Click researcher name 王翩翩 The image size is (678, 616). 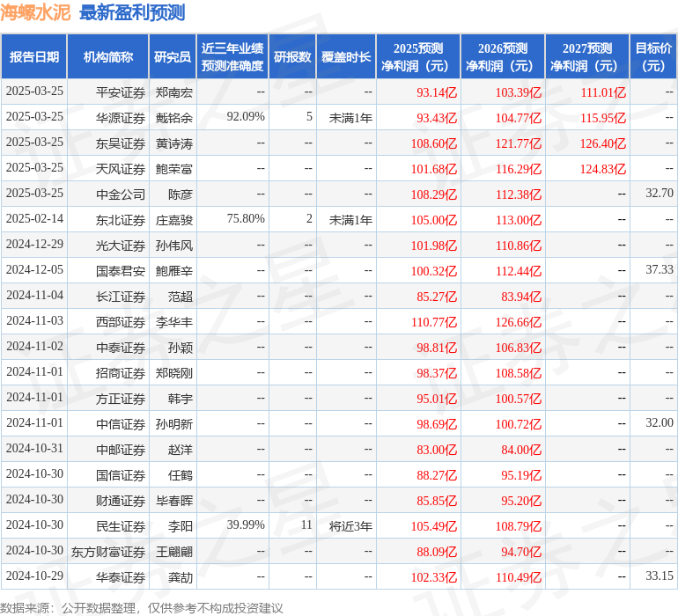coord(174,552)
